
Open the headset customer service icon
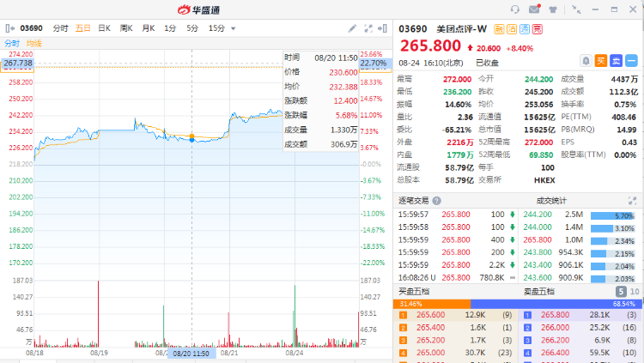pos(515,9)
